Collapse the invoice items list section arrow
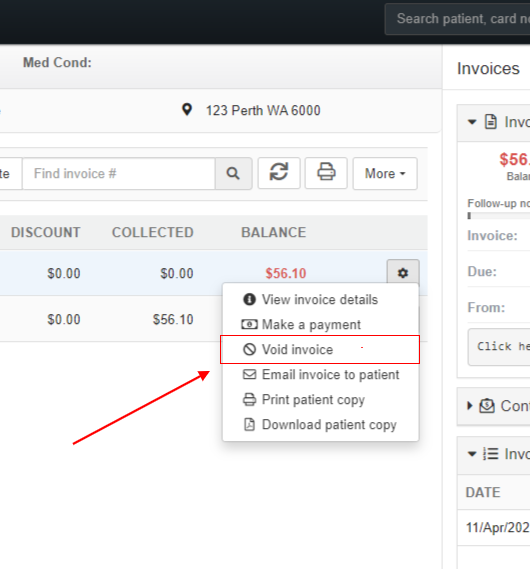This screenshot has height=569, width=530. click(x=472, y=454)
